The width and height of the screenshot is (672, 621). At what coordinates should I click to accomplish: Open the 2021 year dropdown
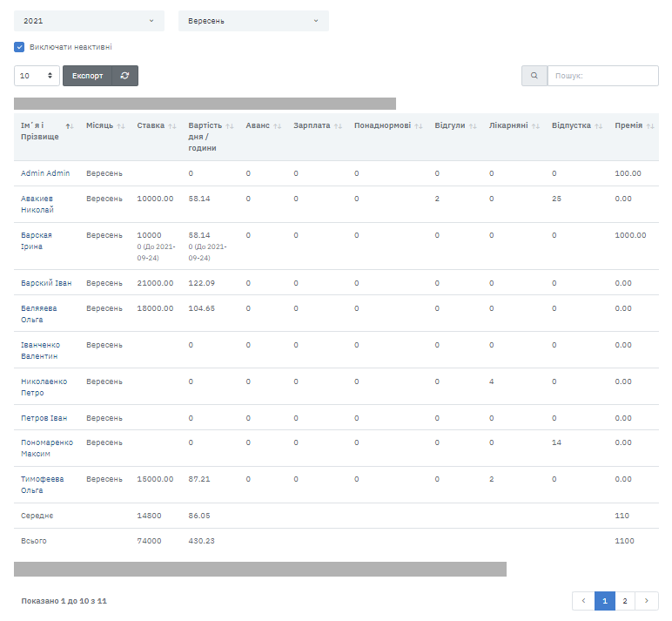(89, 21)
